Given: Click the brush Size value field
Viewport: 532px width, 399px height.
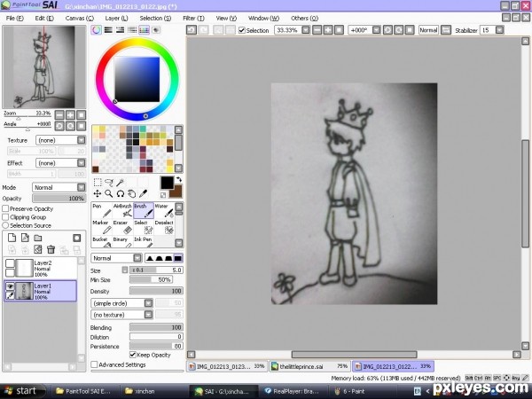Looking at the screenshot, I should coord(156,270).
